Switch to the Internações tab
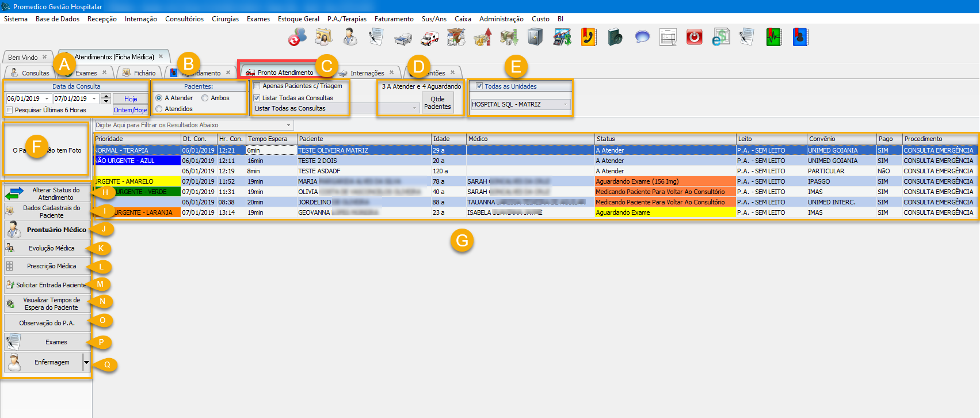Viewport: 980px width, 418px height. [x=367, y=73]
